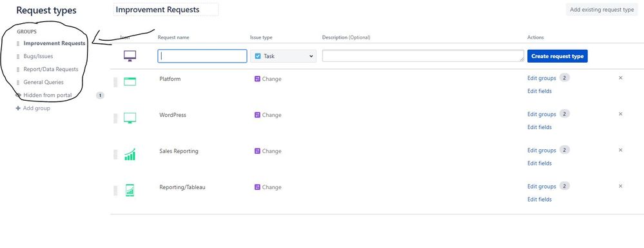Click the Issue type column header

(x=261, y=37)
